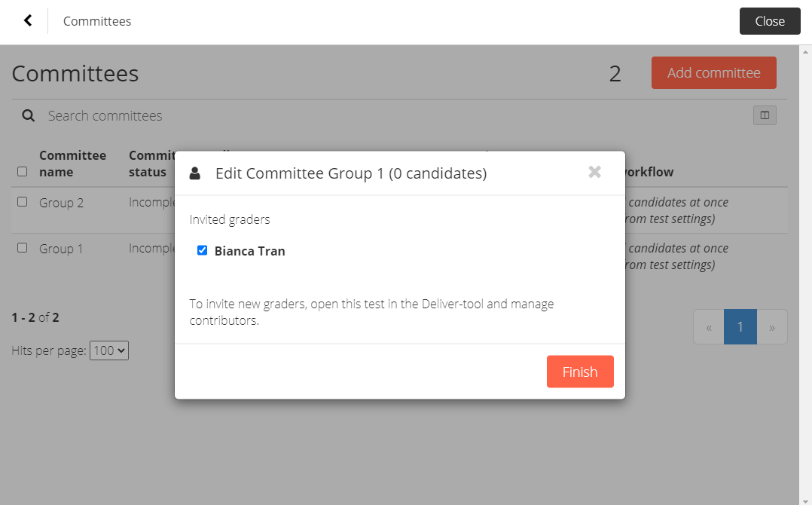Click the Committees breadcrumb label
The width and height of the screenshot is (812, 505).
pyautogui.click(x=97, y=21)
